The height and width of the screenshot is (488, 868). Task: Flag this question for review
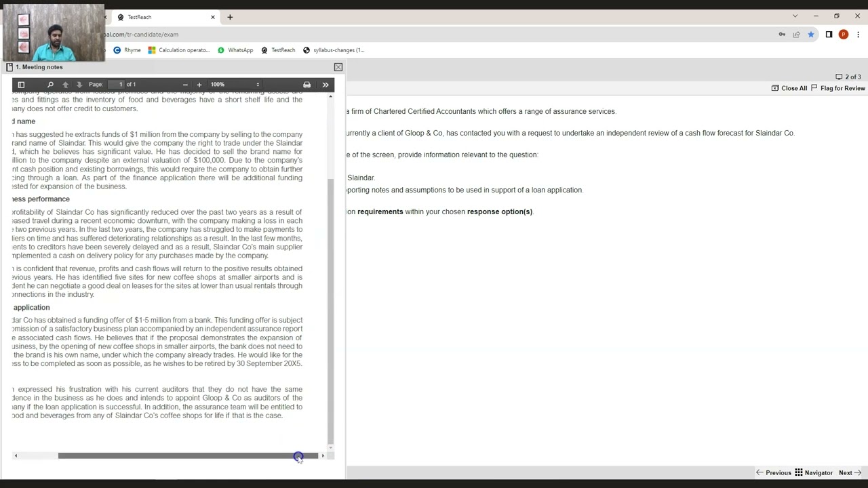pyautogui.click(x=838, y=88)
